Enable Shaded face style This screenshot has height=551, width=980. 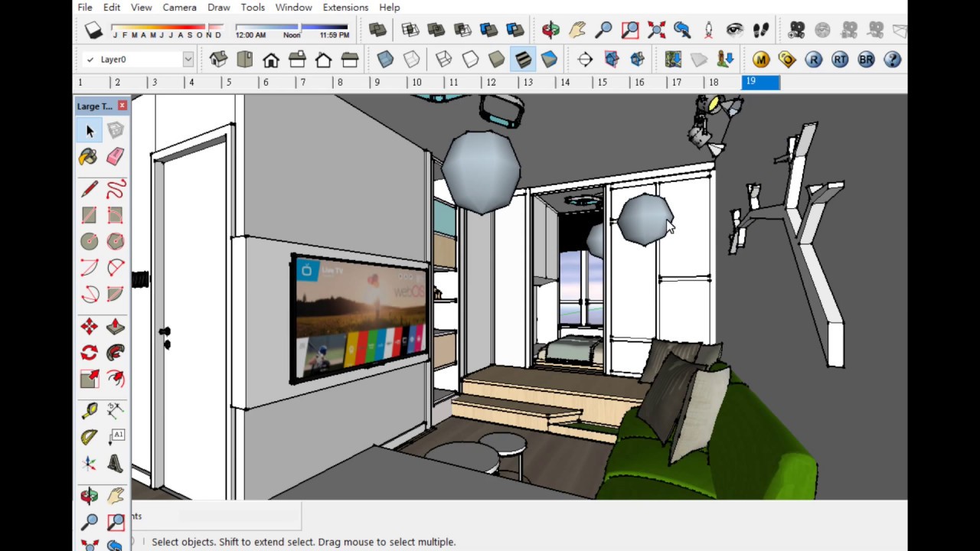[x=496, y=59]
